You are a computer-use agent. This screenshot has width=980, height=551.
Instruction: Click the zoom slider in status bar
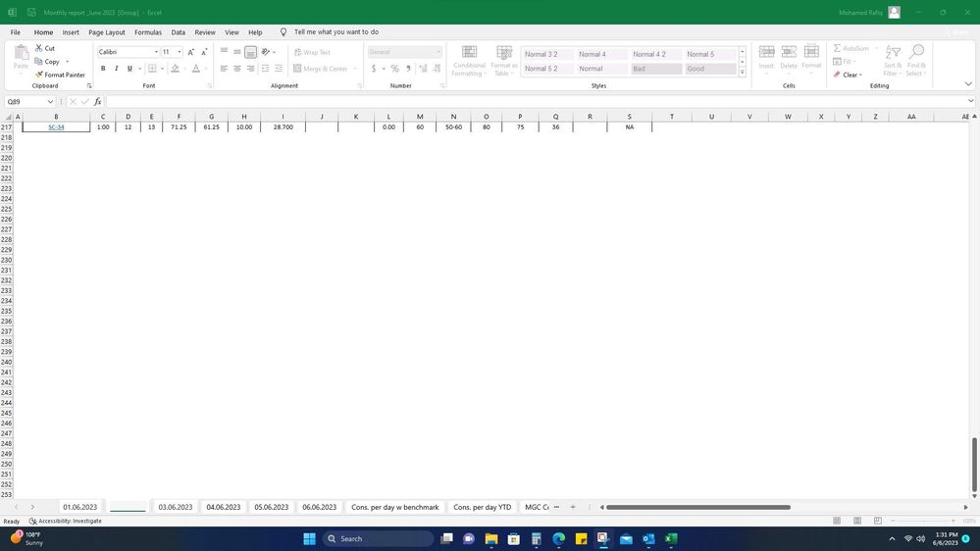pyautogui.click(x=923, y=521)
